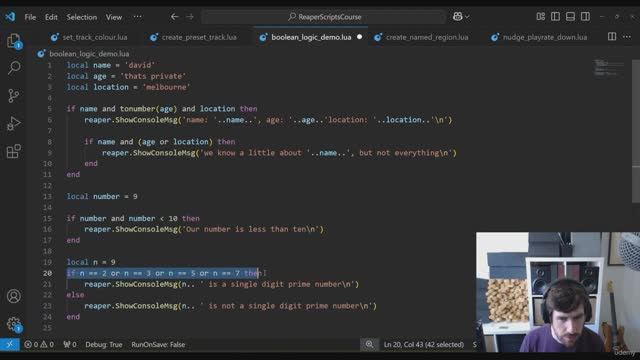Click the ports forwarded status item
Image resolution: width=640 pixels, height=360 pixels.
coord(70,344)
